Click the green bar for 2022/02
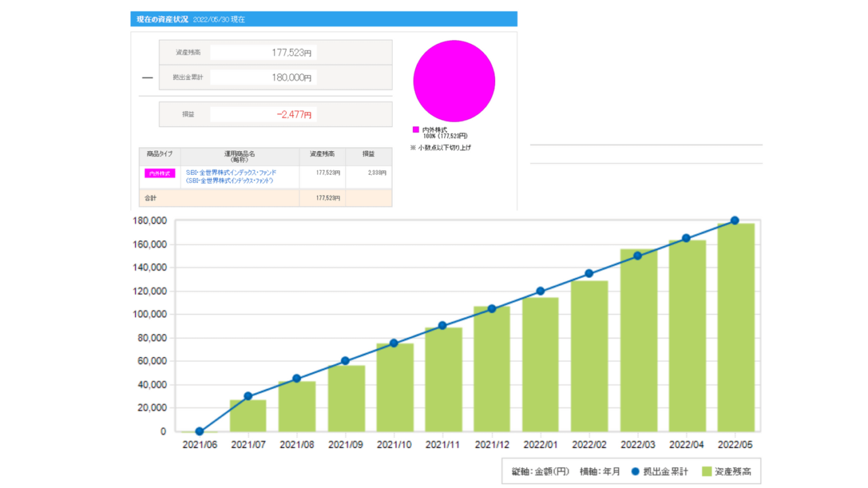Viewport: 868px width, 488px height. [589, 357]
